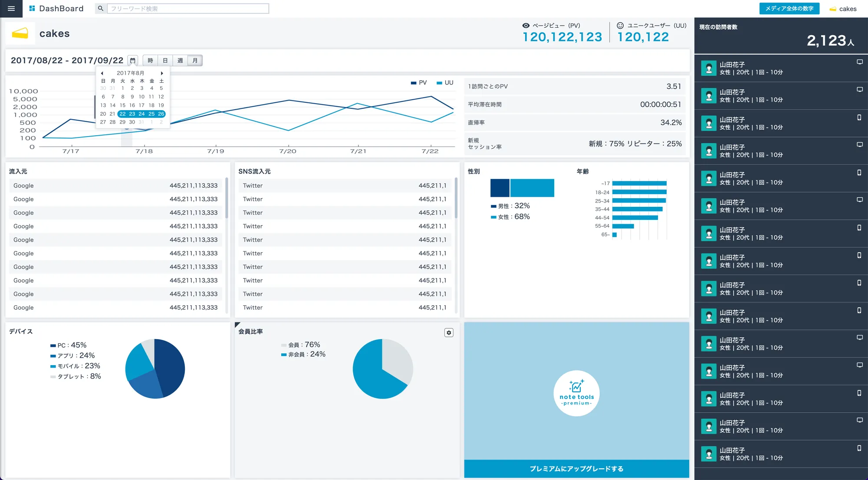Screen dimensions: 868x480
Task: Focus the フリーワード検索 search field
Action: pos(188,9)
